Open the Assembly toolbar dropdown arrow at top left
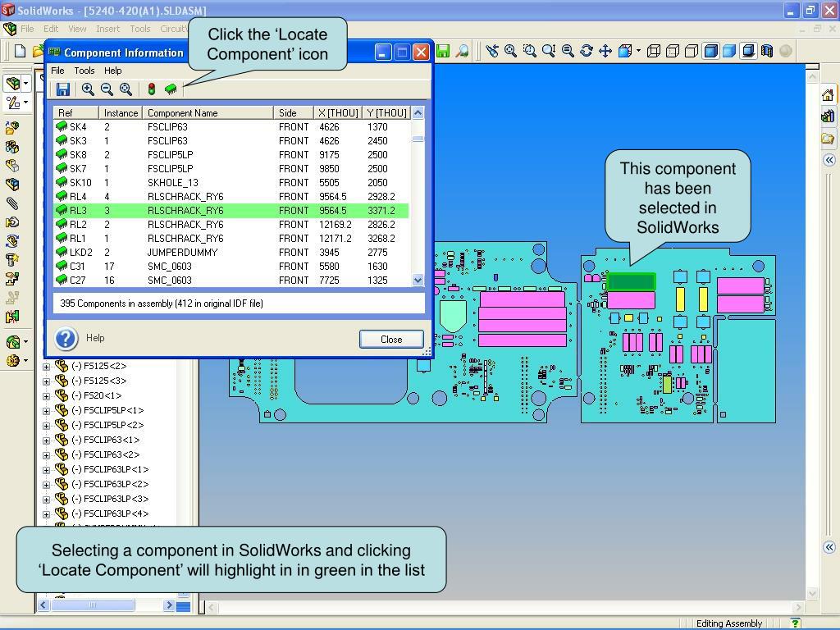The height and width of the screenshot is (630, 840). tap(25, 83)
